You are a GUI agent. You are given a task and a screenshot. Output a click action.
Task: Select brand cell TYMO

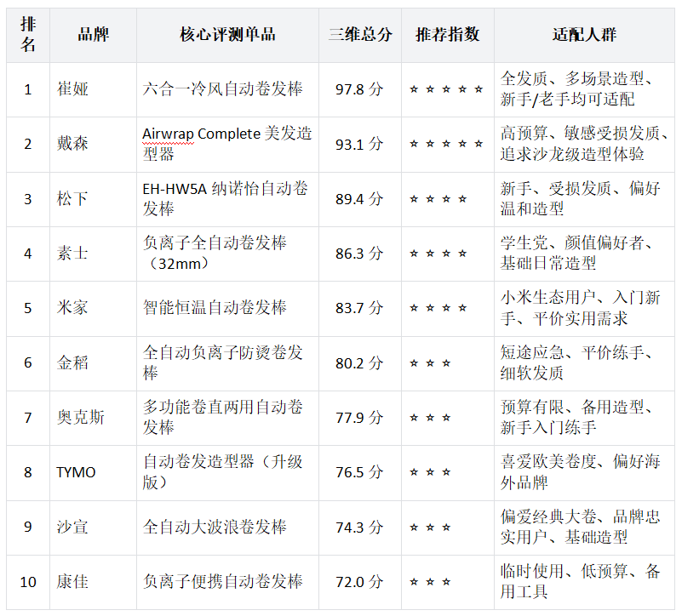[93, 473]
